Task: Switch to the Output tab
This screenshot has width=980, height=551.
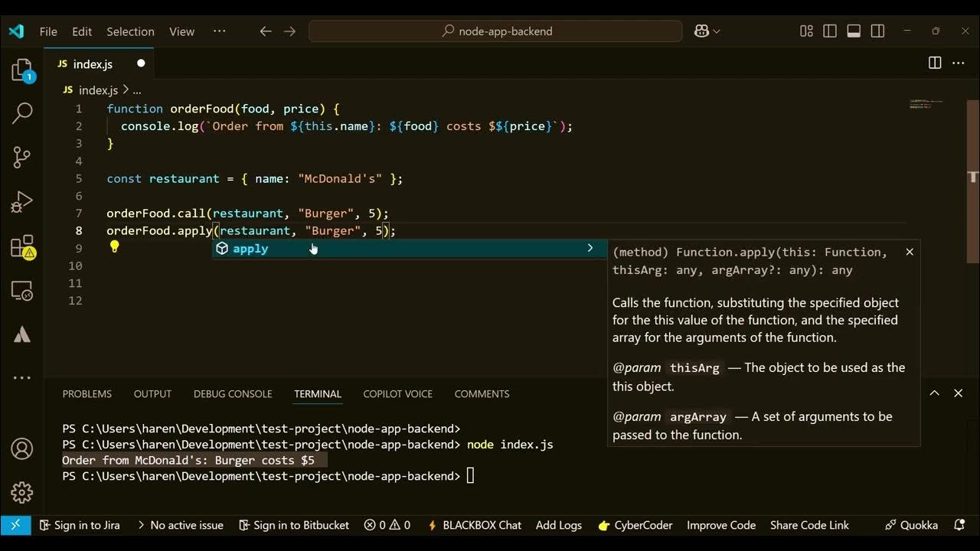Action: 152,393
